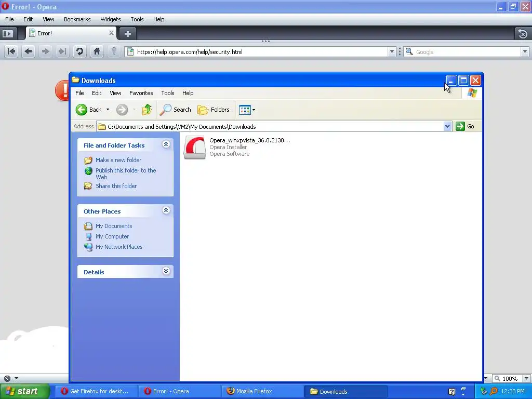Collapse the Other Places section

click(x=166, y=210)
